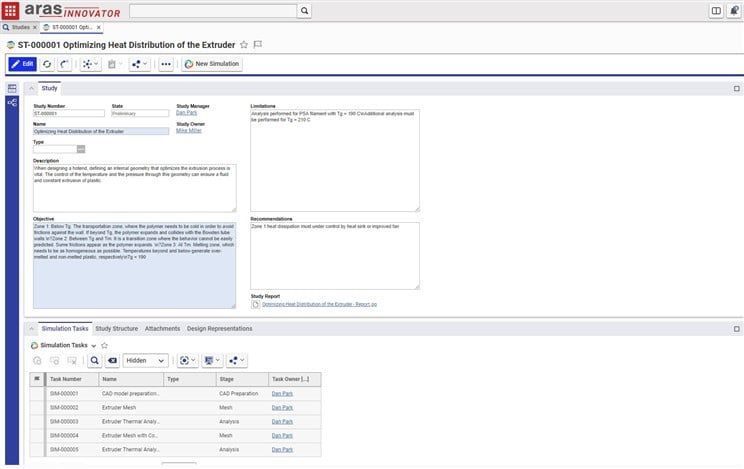
Task: Open the share dropdown in grid toolbar
Action: click(x=236, y=361)
